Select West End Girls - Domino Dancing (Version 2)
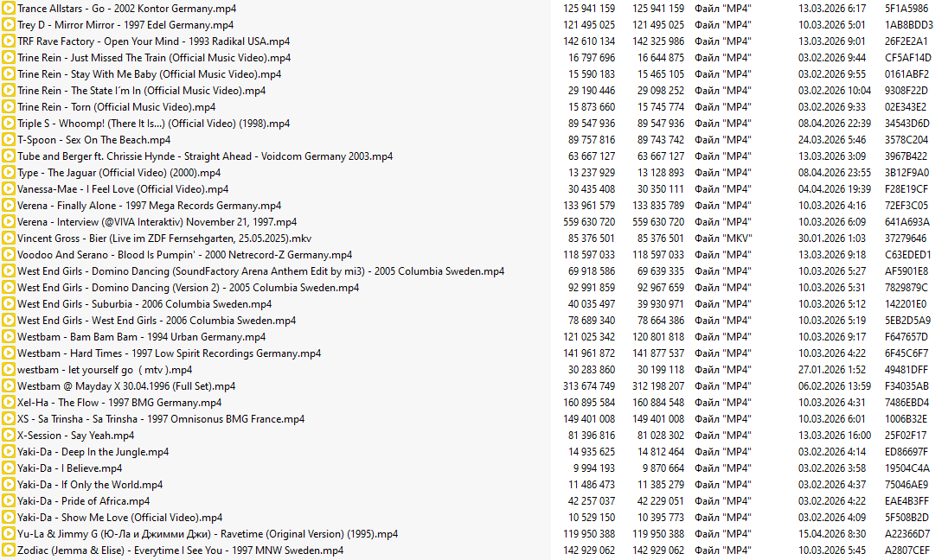The height and width of the screenshot is (560, 948). pyautogui.click(x=188, y=288)
